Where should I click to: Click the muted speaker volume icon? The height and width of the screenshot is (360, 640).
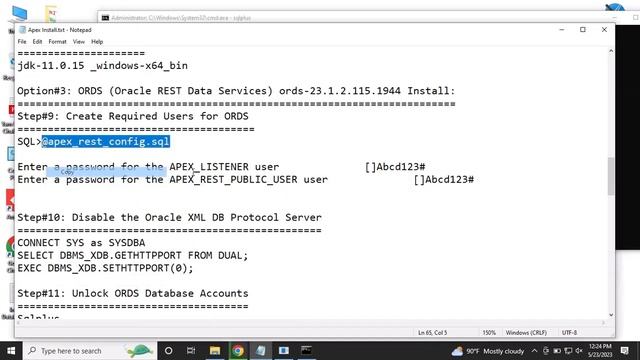[x=579, y=351]
